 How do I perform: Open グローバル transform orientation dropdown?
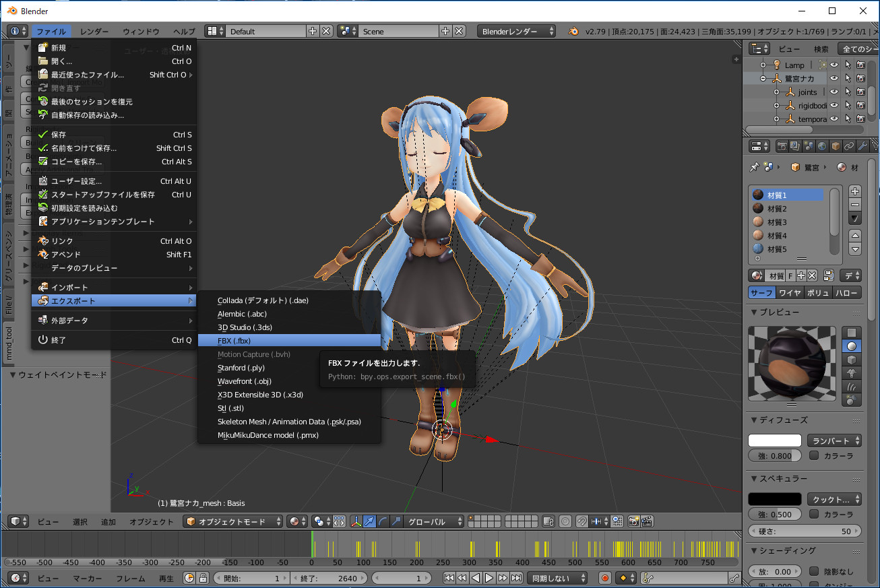click(435, 521)
